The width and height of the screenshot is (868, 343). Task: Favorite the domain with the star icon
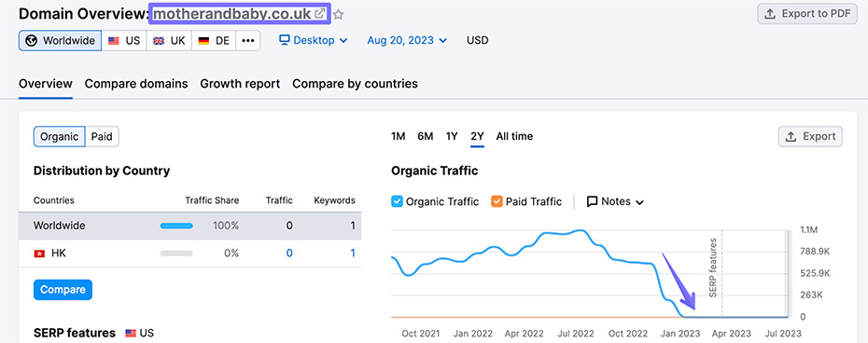coord(338,15)
